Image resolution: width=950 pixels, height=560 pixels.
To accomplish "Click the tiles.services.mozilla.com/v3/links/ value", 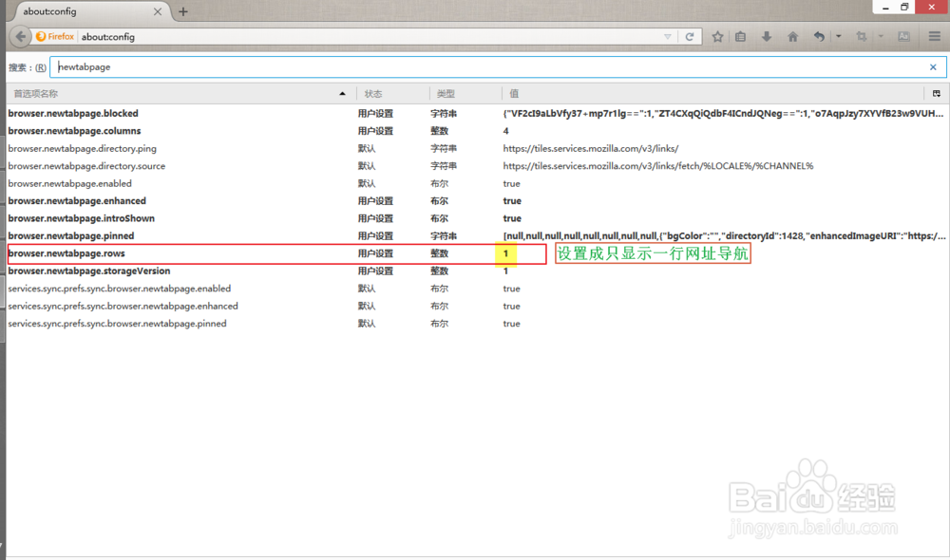I will [591, 148].
